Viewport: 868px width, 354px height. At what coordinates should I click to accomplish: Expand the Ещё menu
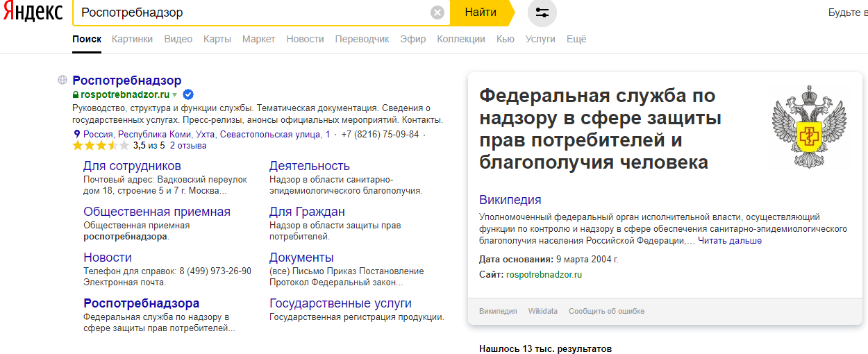click(576, 40)
